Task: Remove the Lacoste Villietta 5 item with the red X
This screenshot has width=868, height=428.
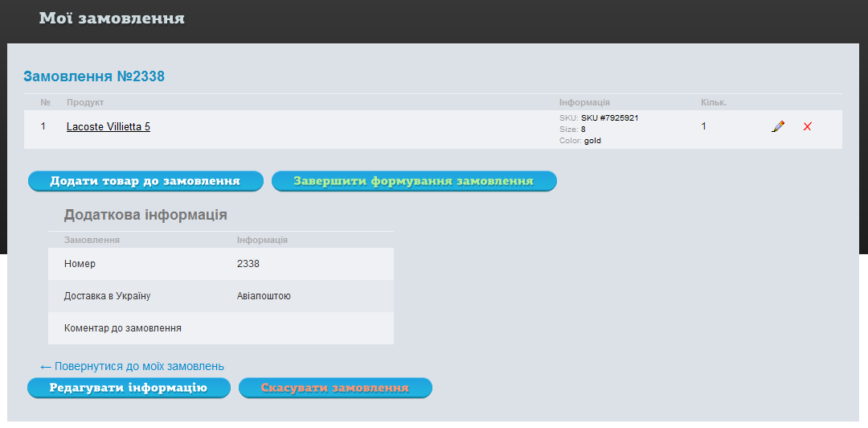Action: pos(807,127)
